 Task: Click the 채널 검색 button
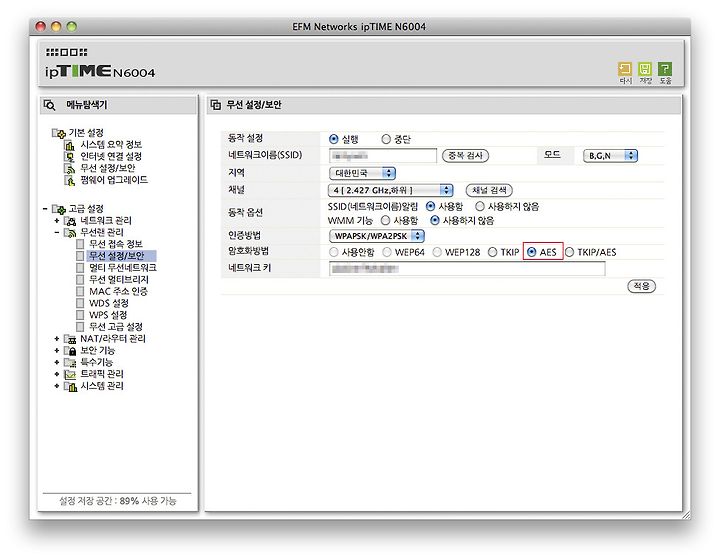pos(489,190)
